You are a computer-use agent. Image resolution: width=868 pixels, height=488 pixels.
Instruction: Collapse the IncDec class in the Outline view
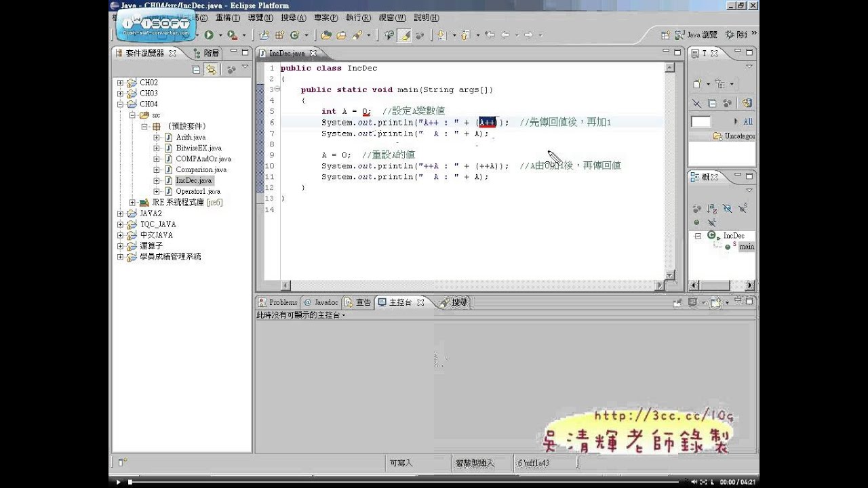point(698,235)
